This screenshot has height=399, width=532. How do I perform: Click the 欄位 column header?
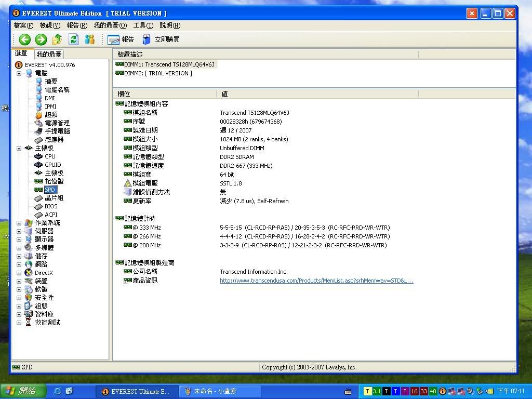coord(165,94)
